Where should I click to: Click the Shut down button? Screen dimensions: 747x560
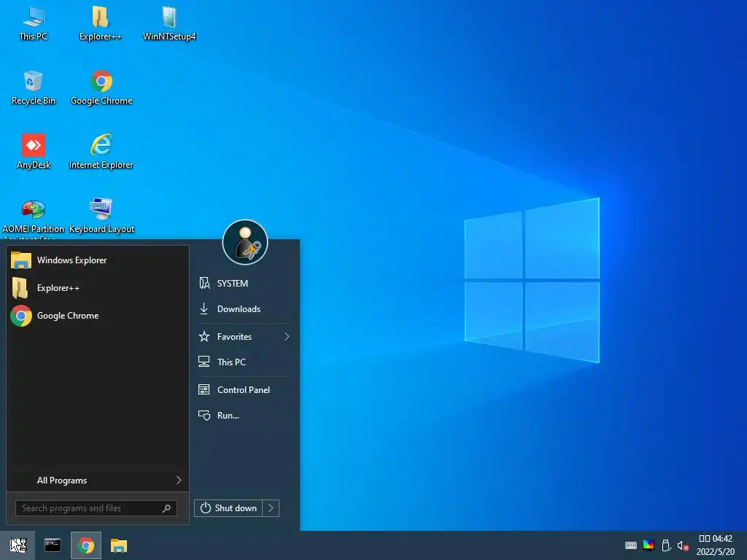[x=228, y=508]
